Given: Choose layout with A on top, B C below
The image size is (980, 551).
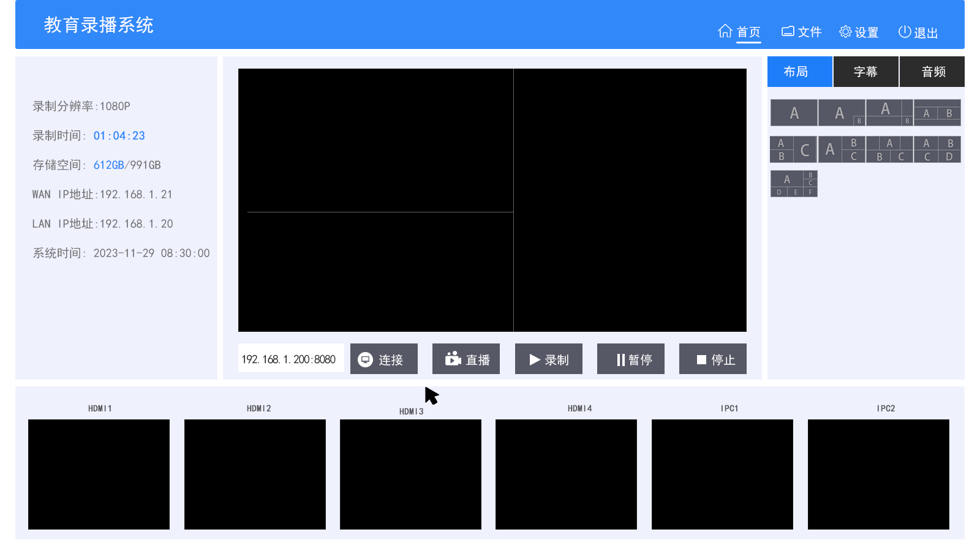Looking at the screenshot, I should click(x=889, y=149).
